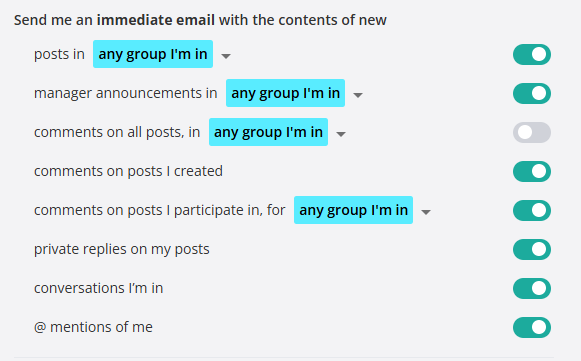Switch off comments on posts I participate in
Viewport: 581px width, 361px height.
coord(532,210)
